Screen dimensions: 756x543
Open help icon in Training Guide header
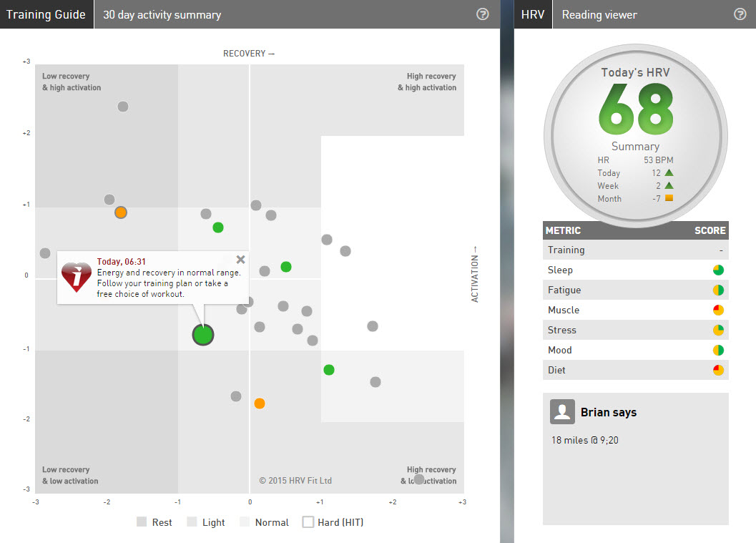[482, 14]
